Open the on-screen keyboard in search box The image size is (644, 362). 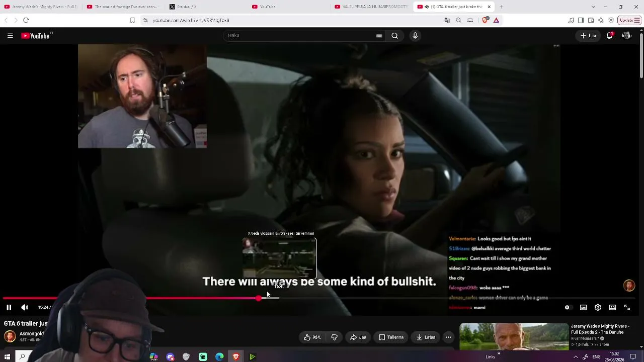379,36
